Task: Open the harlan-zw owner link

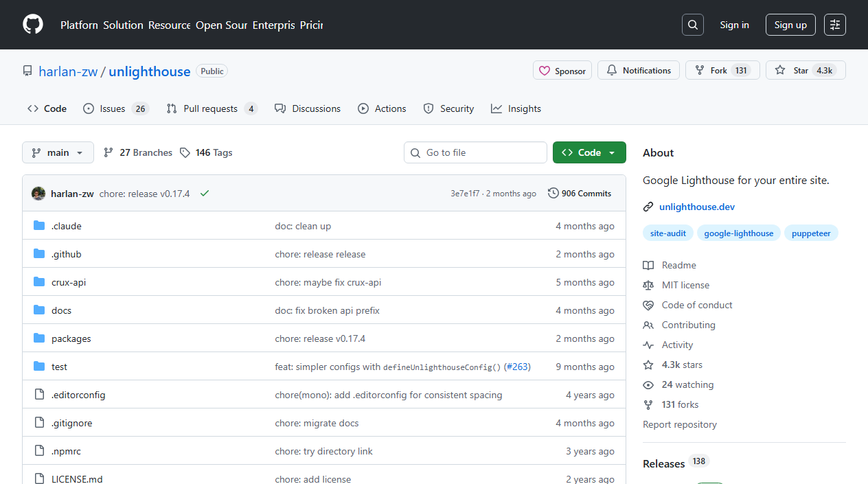Action: click(68, 71)
